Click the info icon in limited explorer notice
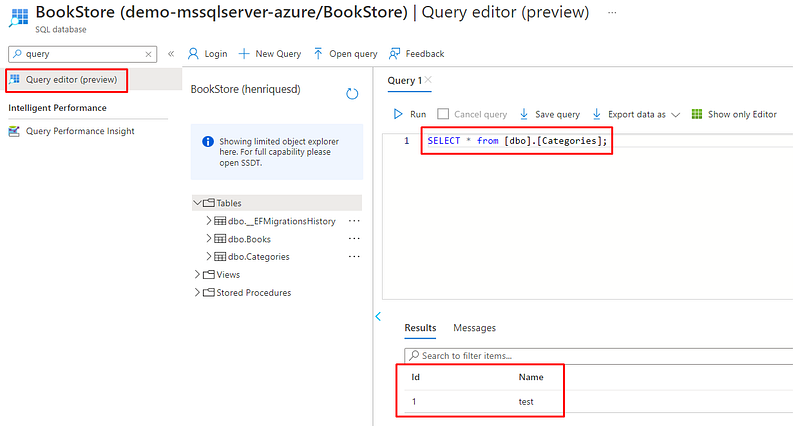The image size is (800, 426). point(208,141)
